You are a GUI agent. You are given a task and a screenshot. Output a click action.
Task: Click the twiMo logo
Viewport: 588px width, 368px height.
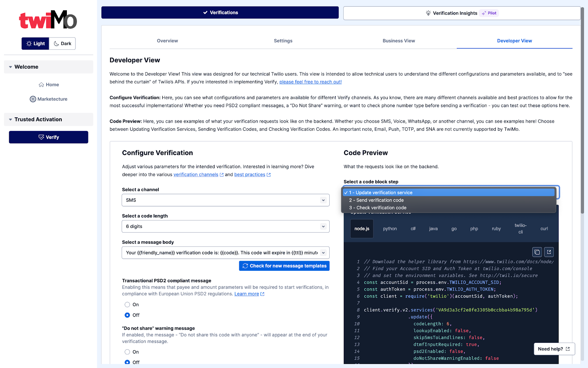pos(48,20)
